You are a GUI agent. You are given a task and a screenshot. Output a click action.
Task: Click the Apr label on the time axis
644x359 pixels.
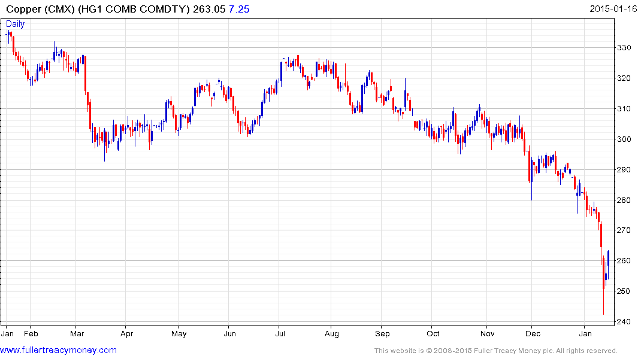tap(126, 333)
